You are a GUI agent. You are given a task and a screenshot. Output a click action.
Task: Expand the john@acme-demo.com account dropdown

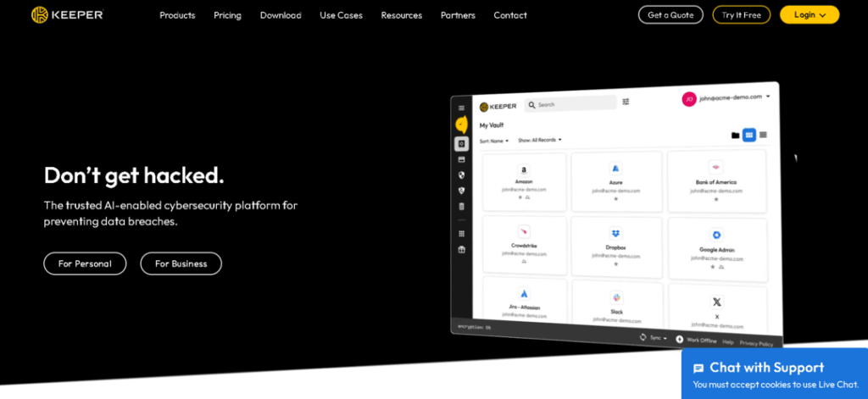click(768, 97)
